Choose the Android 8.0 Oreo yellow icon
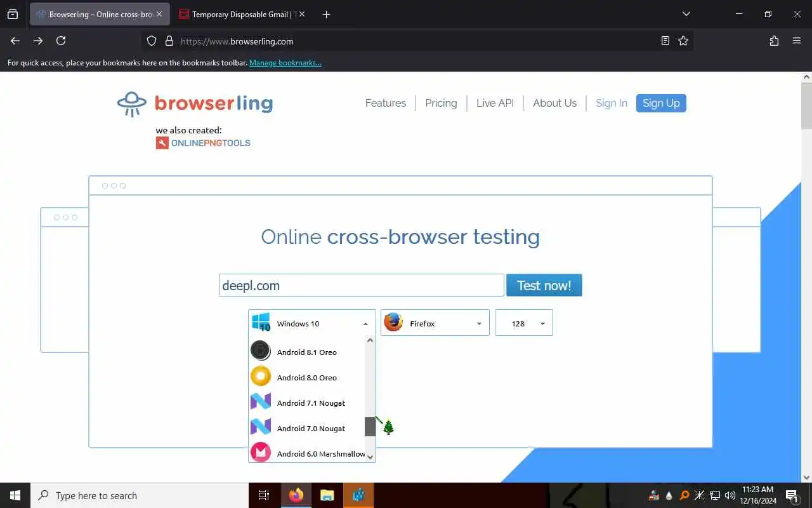 [261, 377]
